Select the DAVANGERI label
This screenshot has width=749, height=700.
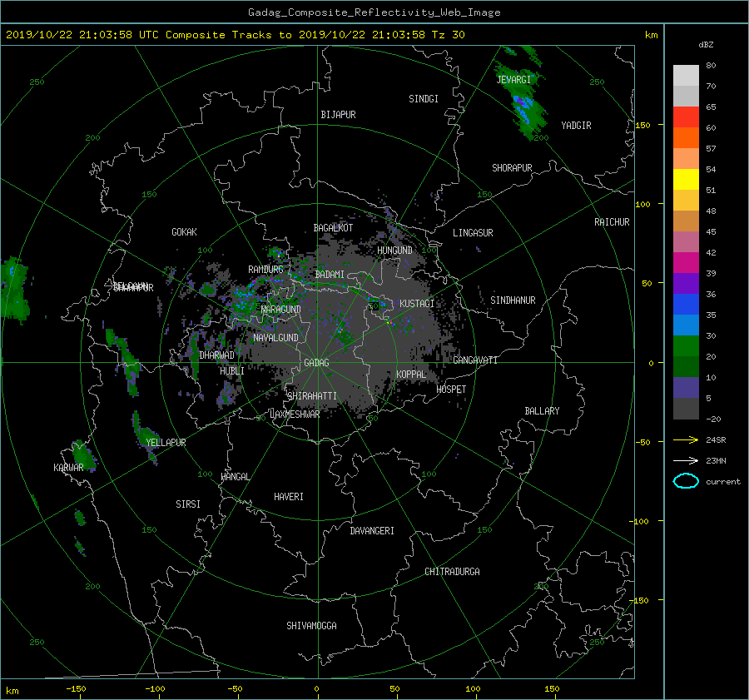372,531
